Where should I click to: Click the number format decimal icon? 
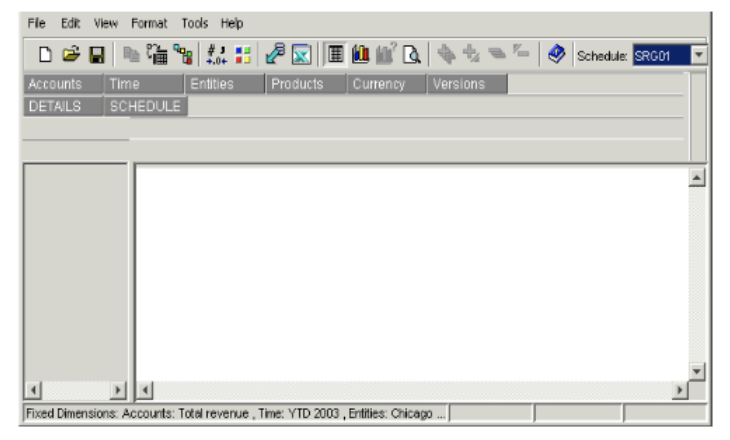(x=216, y=56)
